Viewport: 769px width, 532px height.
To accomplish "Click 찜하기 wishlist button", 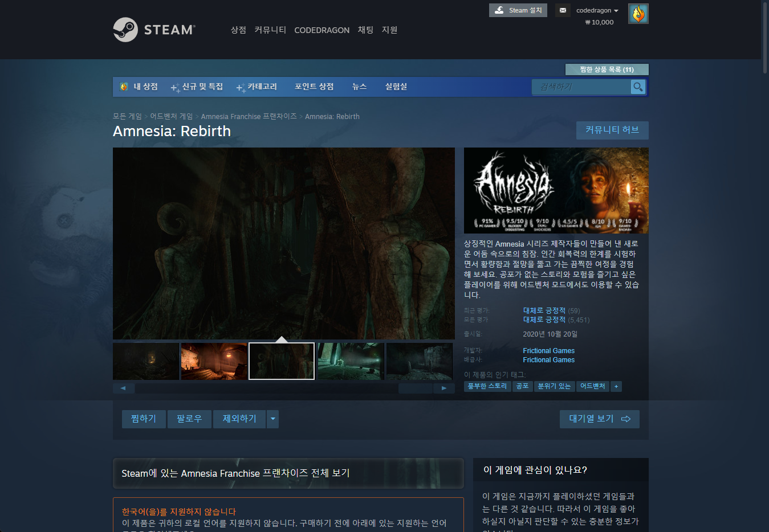I will 144,419.
